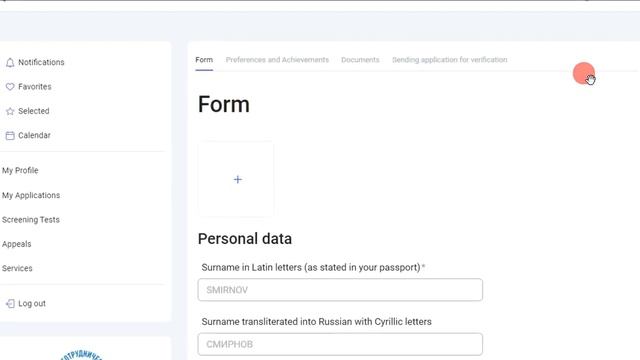This screenshot has height=360, width=640.
Task: Open the Appeals page
Action: click(x=16, y=244)
